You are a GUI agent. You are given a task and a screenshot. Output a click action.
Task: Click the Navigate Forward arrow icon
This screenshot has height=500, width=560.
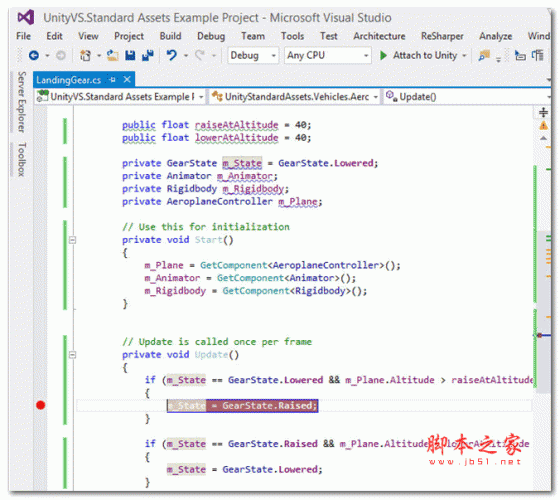pyautogui.click(x=61, y=55)
